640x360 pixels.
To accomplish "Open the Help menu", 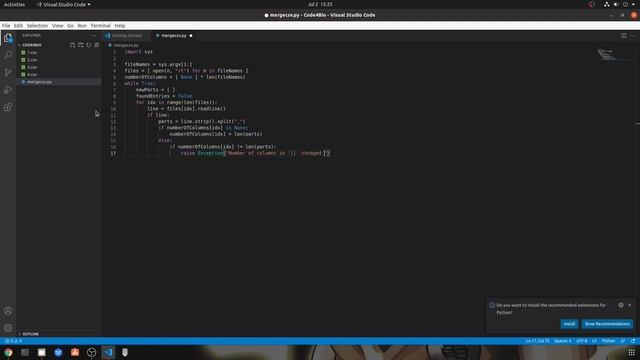I will 120,25.
